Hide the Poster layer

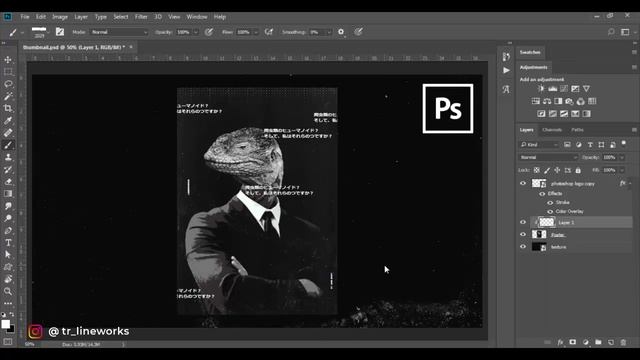tap(523, 235)
